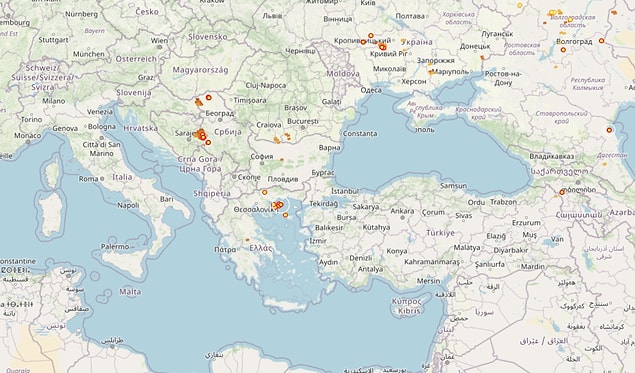Click the Hrvatska country label
Image resolution: width=635 pixels, height=373 pixels.
click(141, 128)
